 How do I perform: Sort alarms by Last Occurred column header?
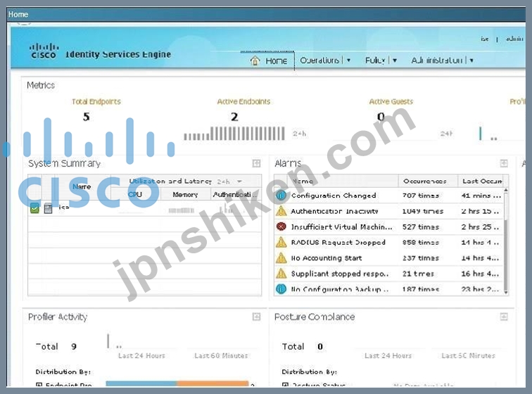pyautogui.click(x=481, y=182)
